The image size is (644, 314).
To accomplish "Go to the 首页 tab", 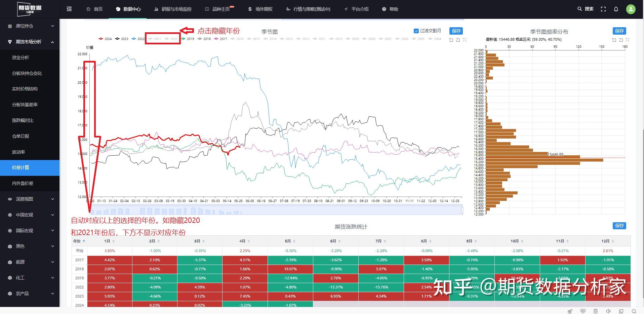I will pos(94,9).
